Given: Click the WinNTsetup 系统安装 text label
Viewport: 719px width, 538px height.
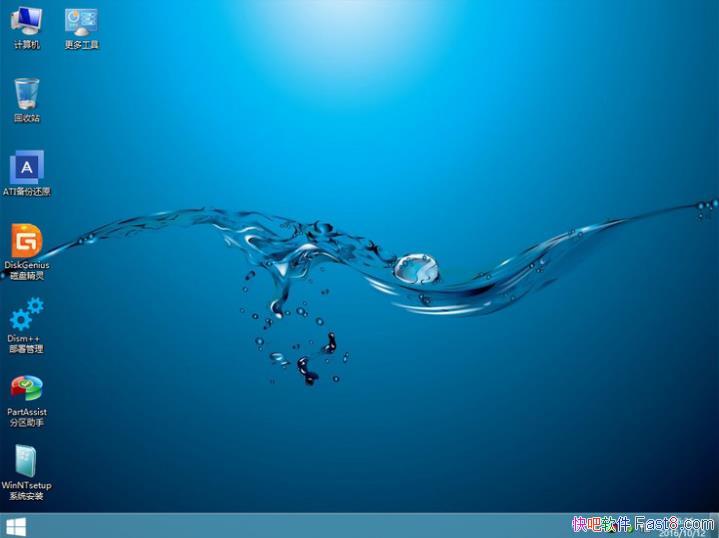Looking at the screenshot, I should tap(27, 490).
